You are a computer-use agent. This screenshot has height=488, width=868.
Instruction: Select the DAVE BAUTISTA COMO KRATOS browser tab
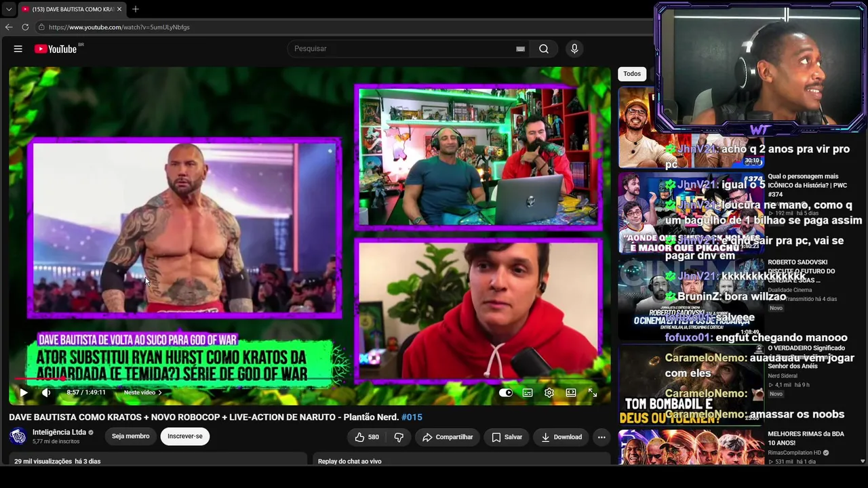tap(71, 9)
